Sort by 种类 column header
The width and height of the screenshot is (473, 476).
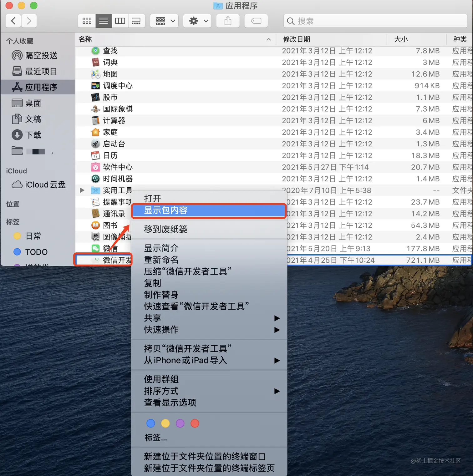tap(460, 39)
